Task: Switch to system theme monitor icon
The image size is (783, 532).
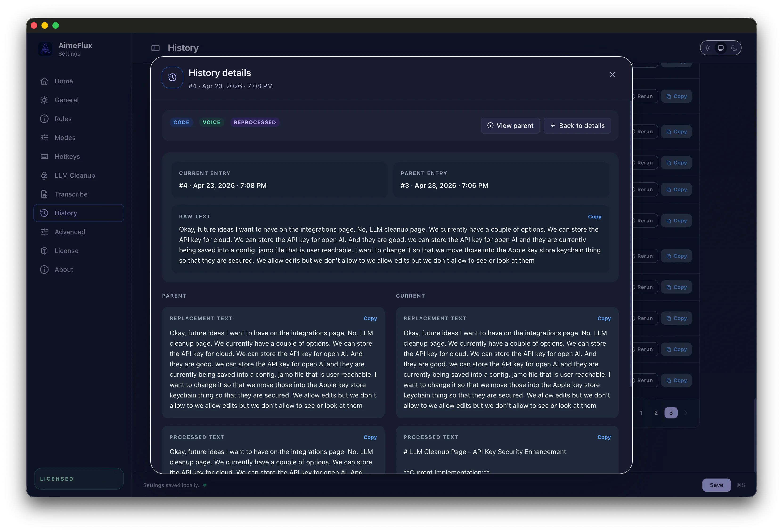Action: [721, 48]
